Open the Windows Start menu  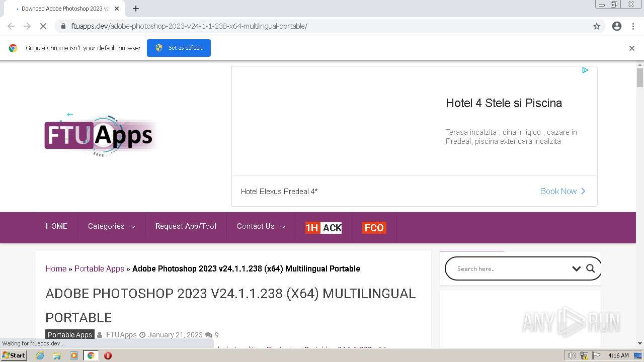(14, 355)
